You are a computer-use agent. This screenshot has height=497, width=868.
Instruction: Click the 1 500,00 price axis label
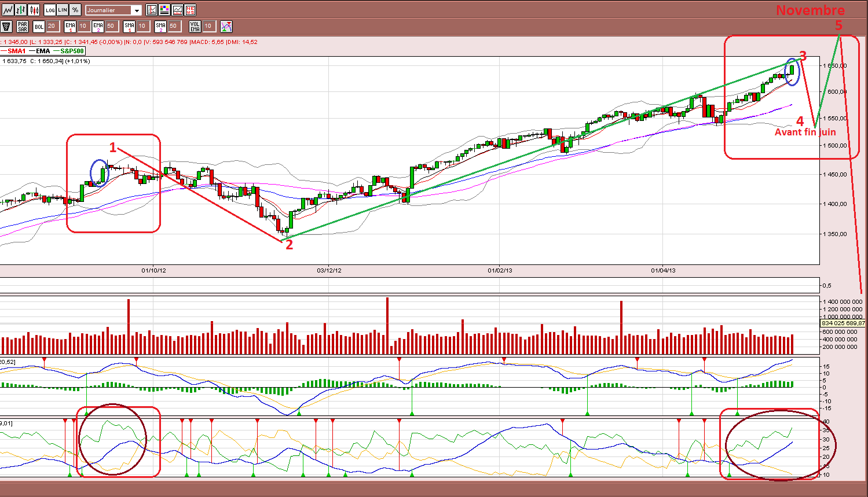pyautogui.click(x=835, y=146)
